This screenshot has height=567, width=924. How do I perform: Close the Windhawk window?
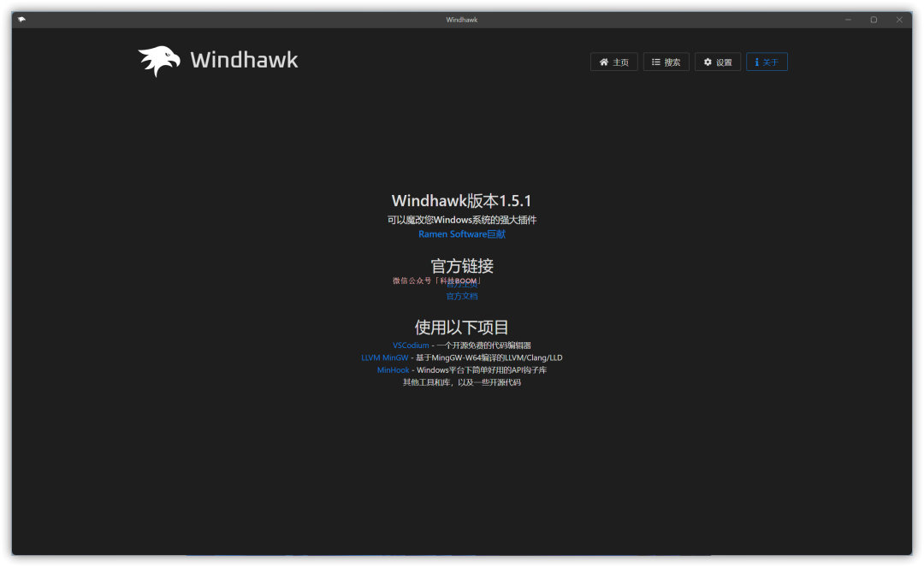coord(899,20)
